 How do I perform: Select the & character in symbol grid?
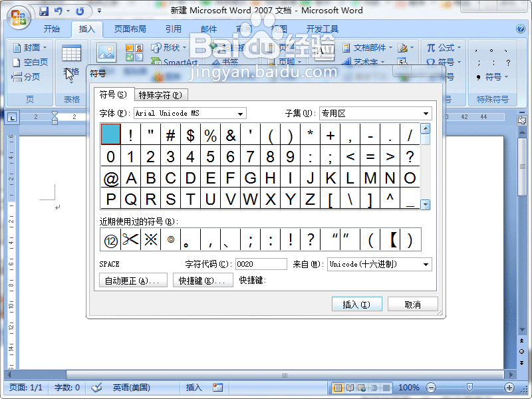230,136
